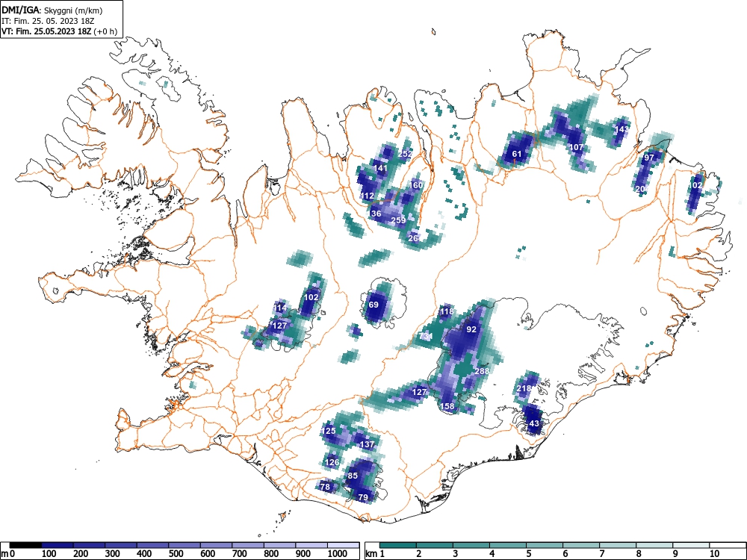
Task: Click the visibility value '126' on the map
Action: click(x=332, y=462)
